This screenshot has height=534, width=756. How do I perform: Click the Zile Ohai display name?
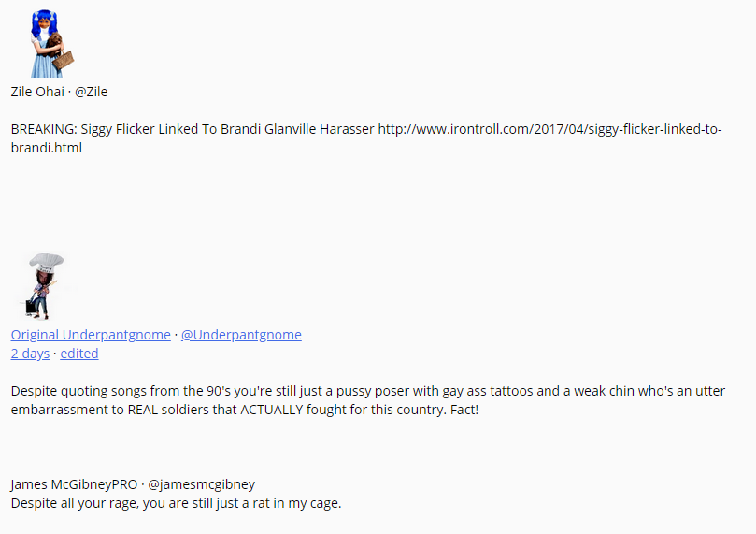[x=37, y=92]
